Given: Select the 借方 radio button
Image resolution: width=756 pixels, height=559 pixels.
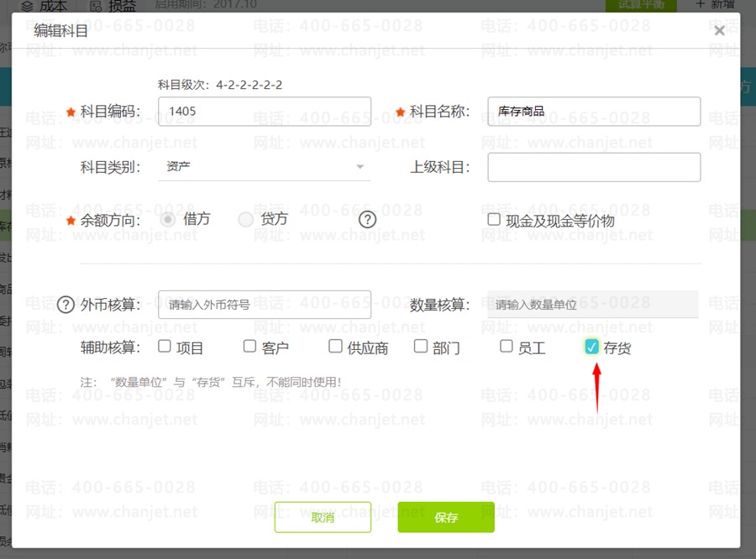Looking at the screenshot, I should coord(167,220).
